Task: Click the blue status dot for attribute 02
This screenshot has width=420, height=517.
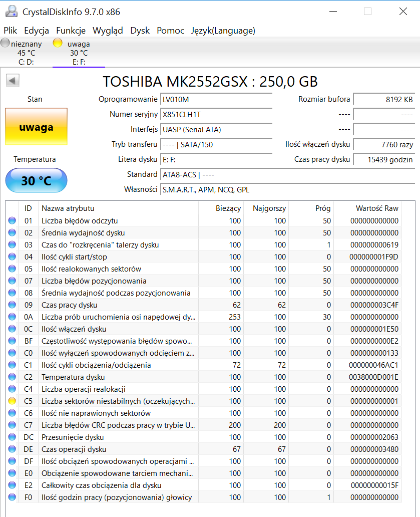Action: click(12, 232)
